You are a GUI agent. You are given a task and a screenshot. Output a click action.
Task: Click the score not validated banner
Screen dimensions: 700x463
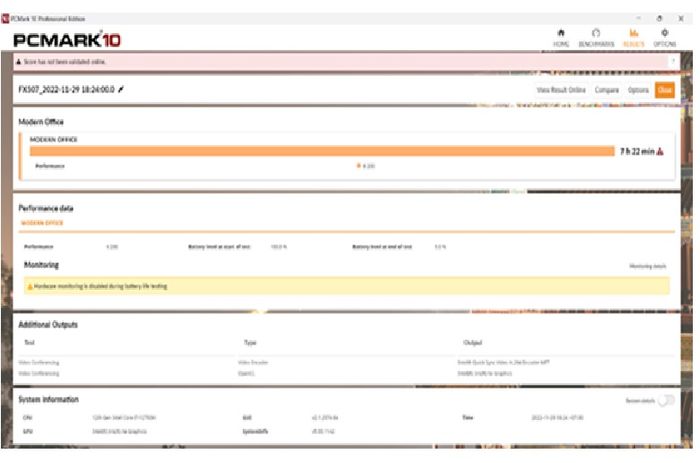click(x=346, y=62)
